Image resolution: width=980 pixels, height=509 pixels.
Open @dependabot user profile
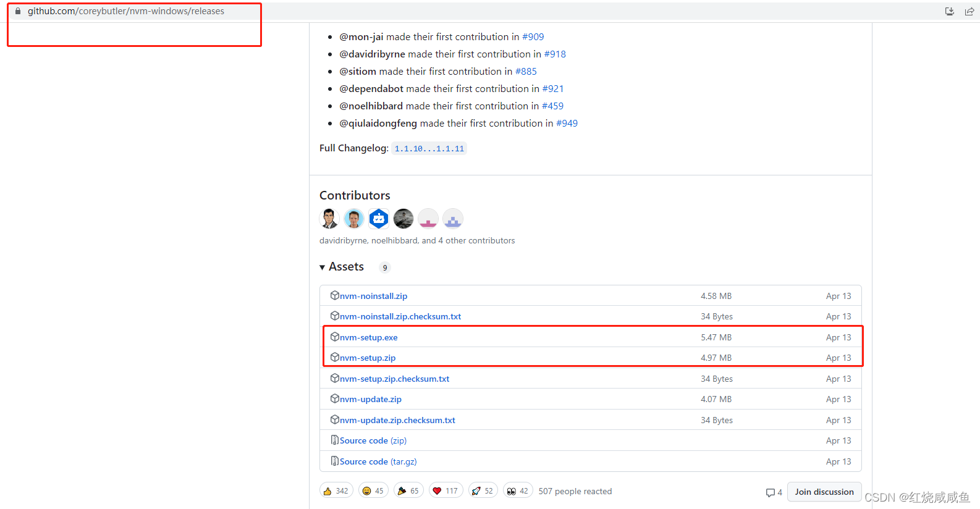tap(371, 89)
